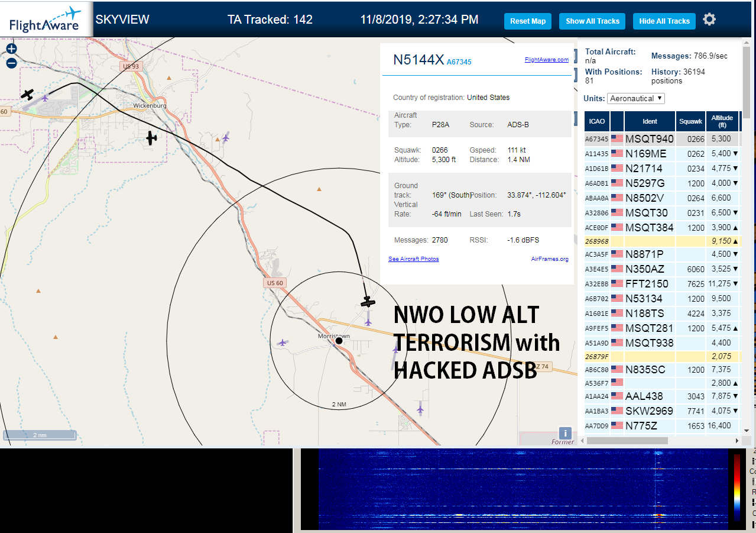Viewport: 756px width, 533px height.
Task: Open the See Aircraft Photos link
Action: (x=414, y=259)
